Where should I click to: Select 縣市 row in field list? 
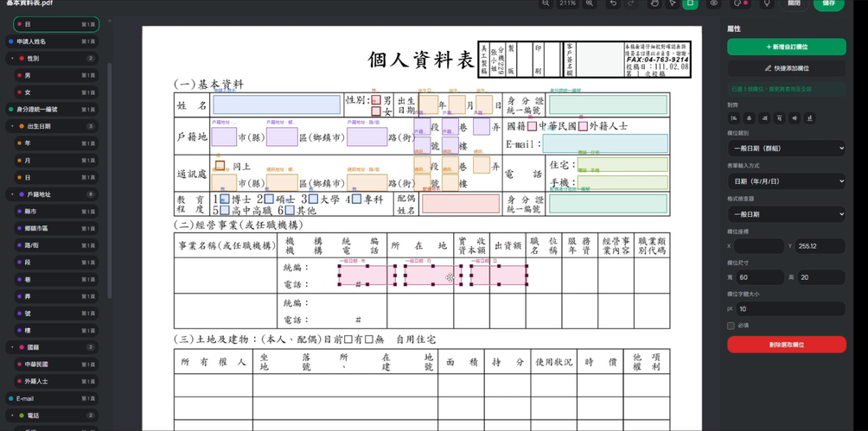point(56,212)
